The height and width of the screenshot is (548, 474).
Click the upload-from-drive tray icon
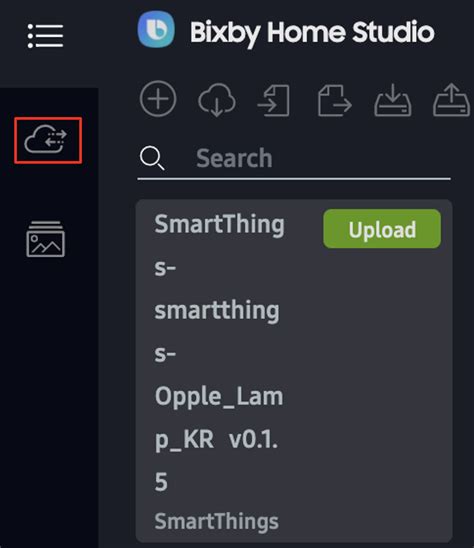click(452, 100)
